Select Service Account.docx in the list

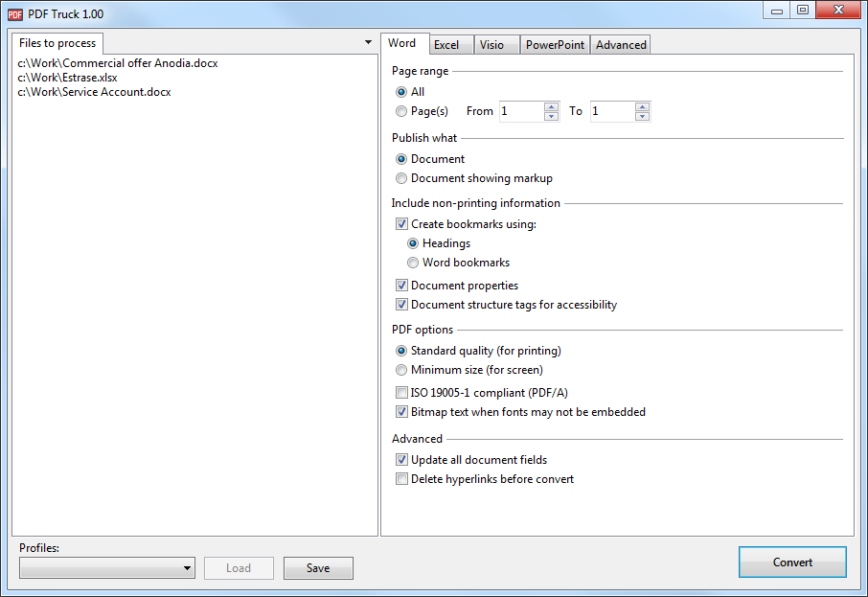tap(94, 92)
